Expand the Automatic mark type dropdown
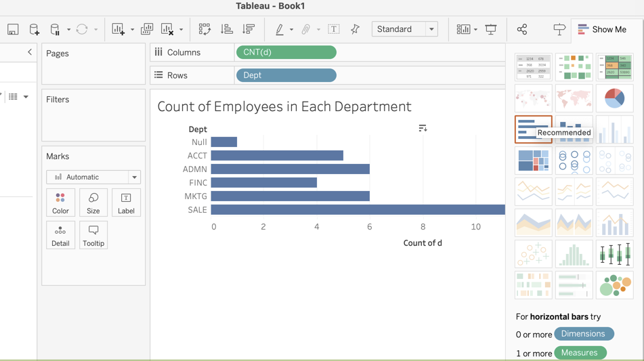Screen dimensions: 644x361 [134, 177]
